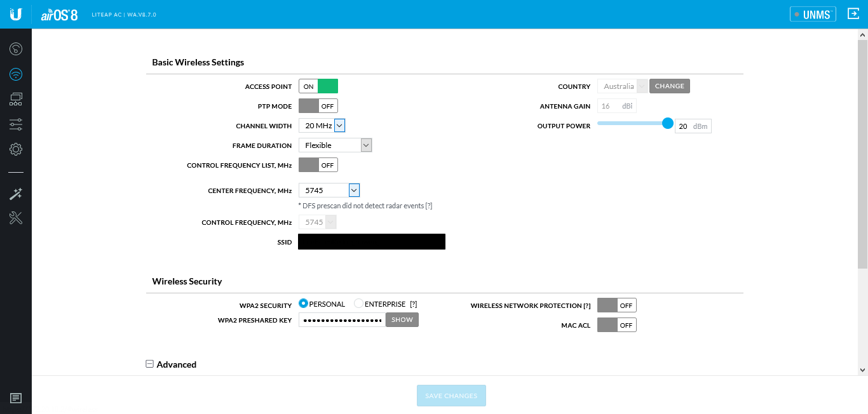The height and width of the screenshot is (414, 868).
Task: Collapse the Advanced section
Action: [150, 364]
